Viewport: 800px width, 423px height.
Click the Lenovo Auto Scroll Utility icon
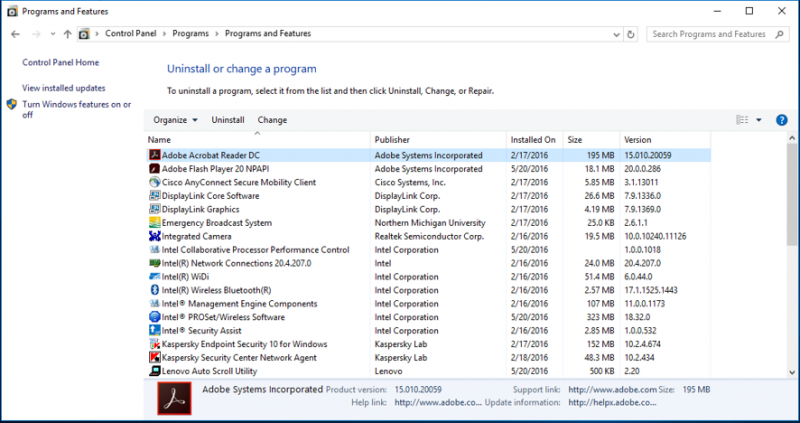(155, 371)
